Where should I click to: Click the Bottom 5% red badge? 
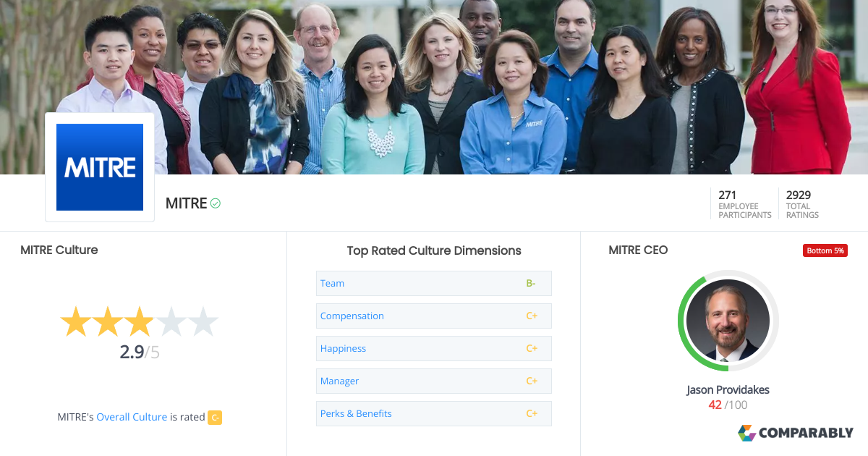[825, 250]
